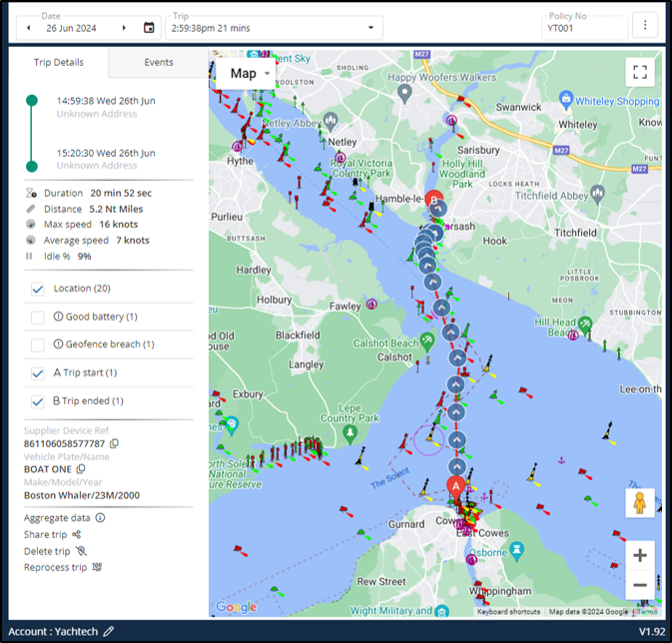Click the Hill Head Beach pin
This screenshot has height=643, width=672.
point(585,324)
